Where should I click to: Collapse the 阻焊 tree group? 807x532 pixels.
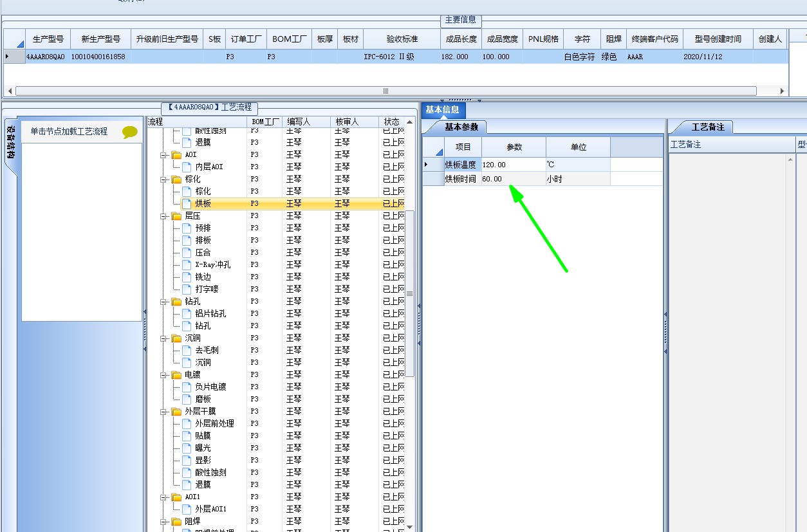point(163,522)
